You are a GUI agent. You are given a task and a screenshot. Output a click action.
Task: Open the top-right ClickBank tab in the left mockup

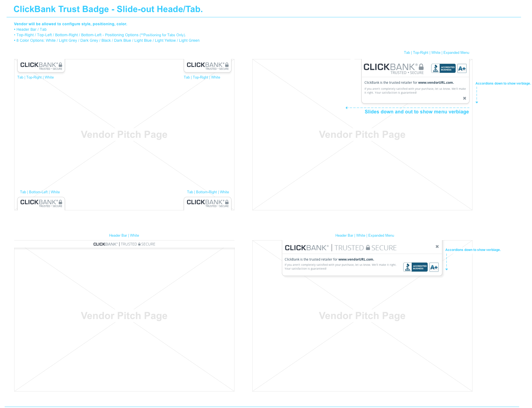(208, 66)
